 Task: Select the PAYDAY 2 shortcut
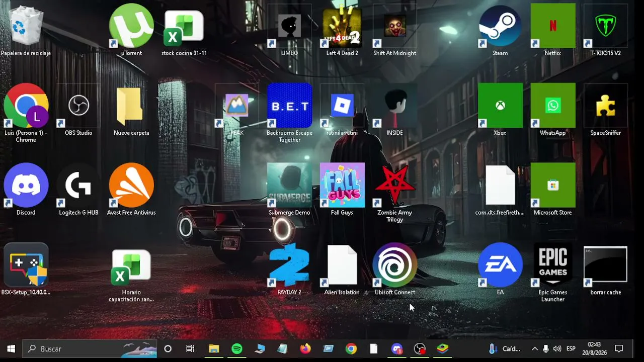tap(289, 269)
